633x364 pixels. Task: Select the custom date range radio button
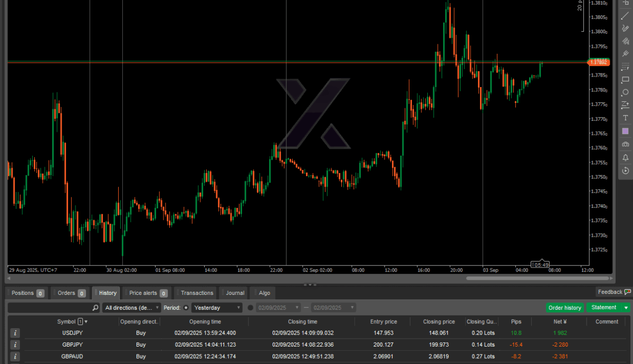point(250,308)
